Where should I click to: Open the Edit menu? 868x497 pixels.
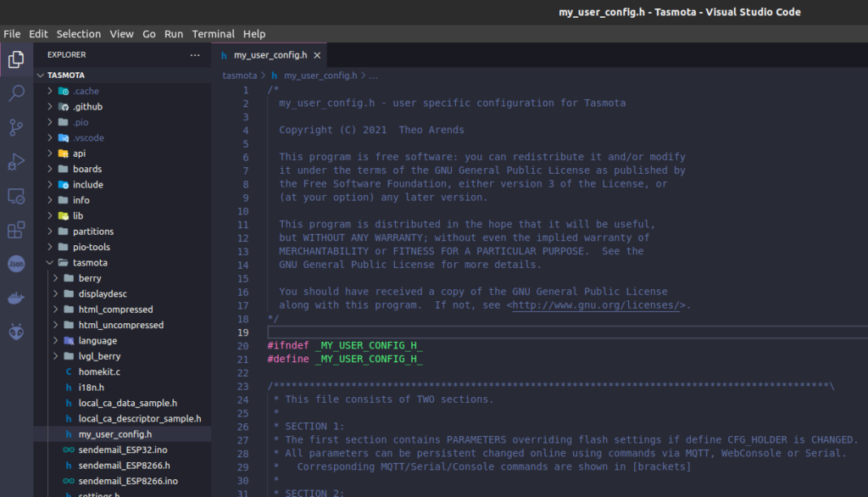(38, 34)
